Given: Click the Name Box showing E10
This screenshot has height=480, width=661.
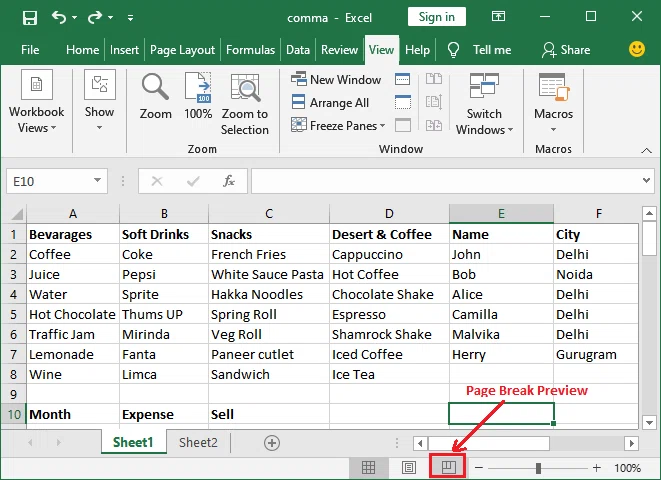Looking at the screenshot, I should (50, 182).
